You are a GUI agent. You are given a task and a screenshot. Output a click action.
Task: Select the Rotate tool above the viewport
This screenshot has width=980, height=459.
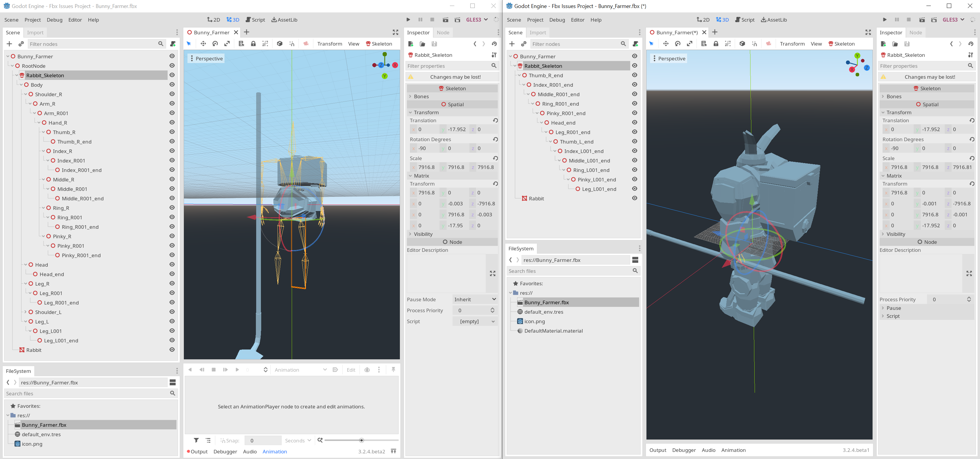tap(215, 43)
